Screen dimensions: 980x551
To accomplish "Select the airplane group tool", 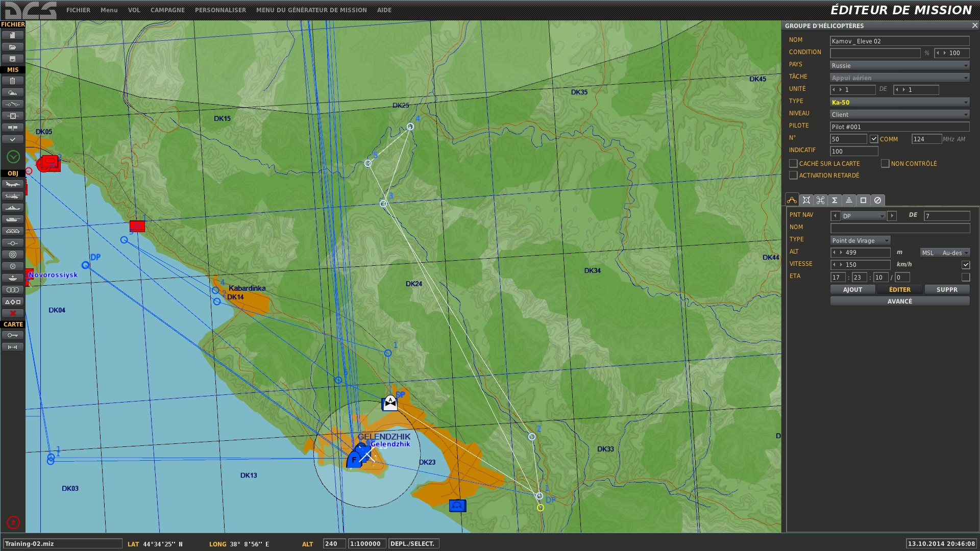I will (13, 184).
